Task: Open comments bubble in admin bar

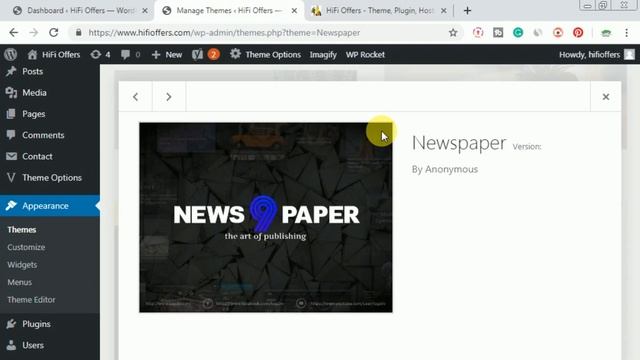Action: click(x=131, y=54)
